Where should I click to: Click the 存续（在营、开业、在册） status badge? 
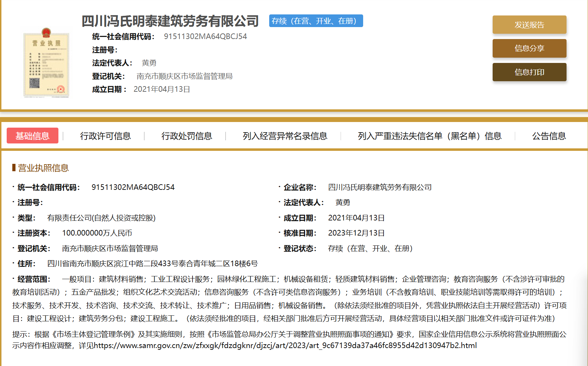click(x=316, y=21)
